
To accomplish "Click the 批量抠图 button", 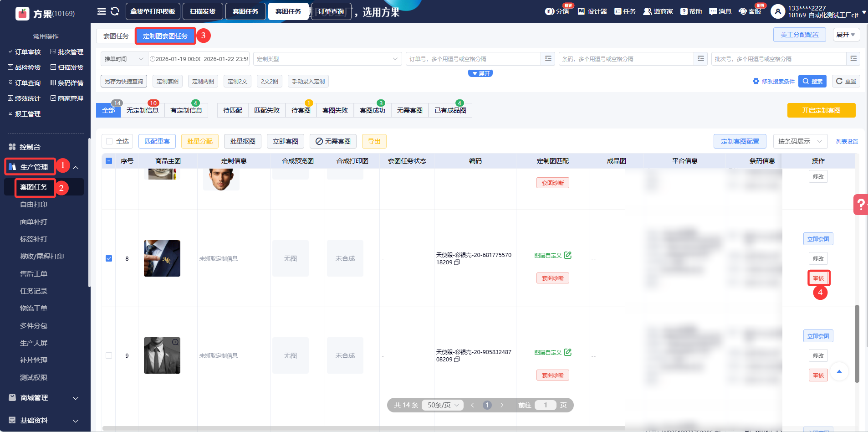I will click(243, 141).
